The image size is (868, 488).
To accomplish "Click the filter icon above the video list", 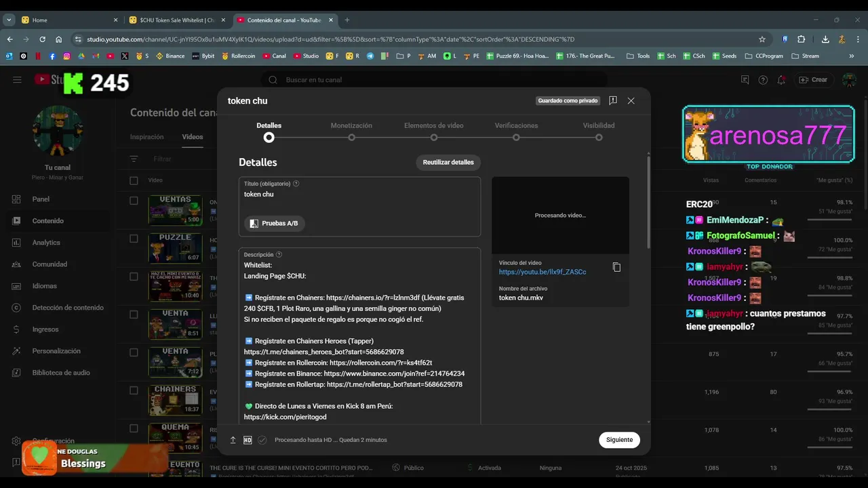I will click(134, 159).
